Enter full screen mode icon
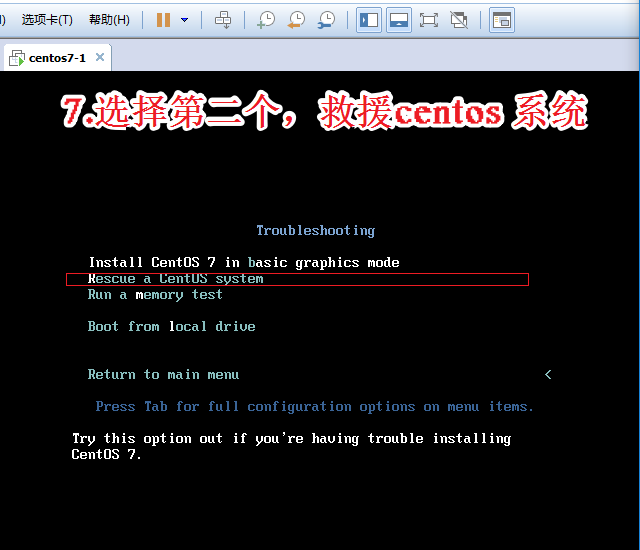Image resolution: width=640 pixels, height=550 pixels. click(429, 20)
